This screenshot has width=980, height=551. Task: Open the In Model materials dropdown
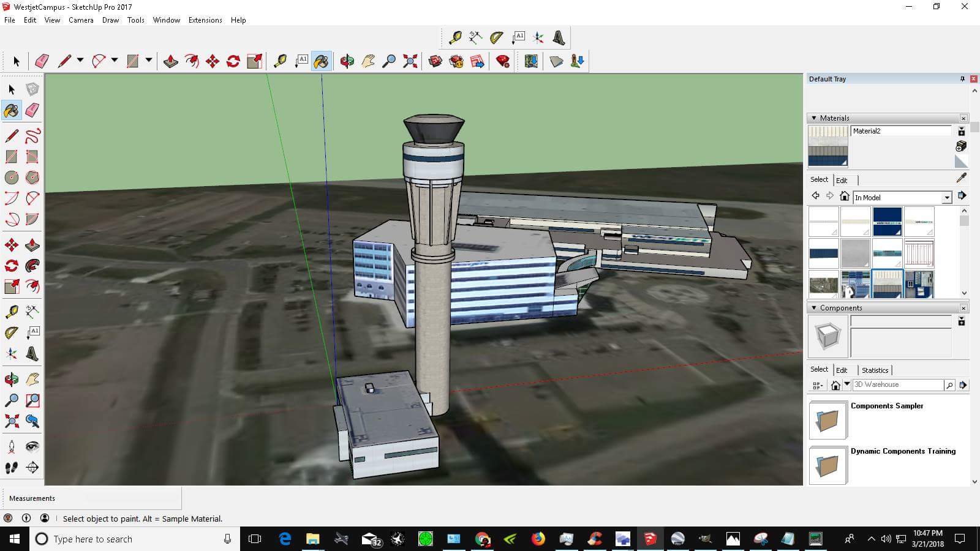(946, 197)
